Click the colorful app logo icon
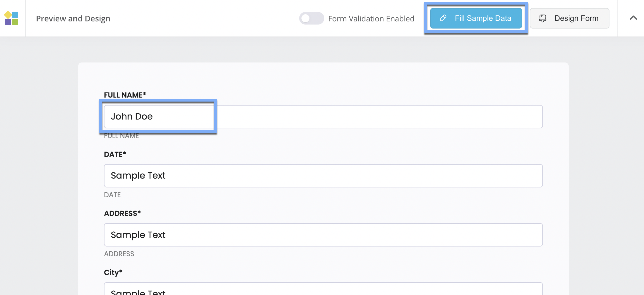644x295 pixels. pos(11,18)
